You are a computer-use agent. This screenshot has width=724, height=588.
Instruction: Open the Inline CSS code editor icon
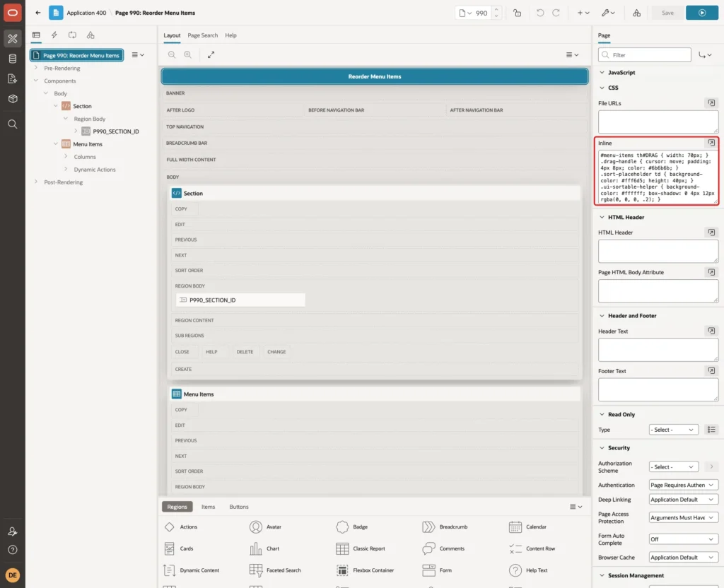pyautogui.click(x=711, y=143)
